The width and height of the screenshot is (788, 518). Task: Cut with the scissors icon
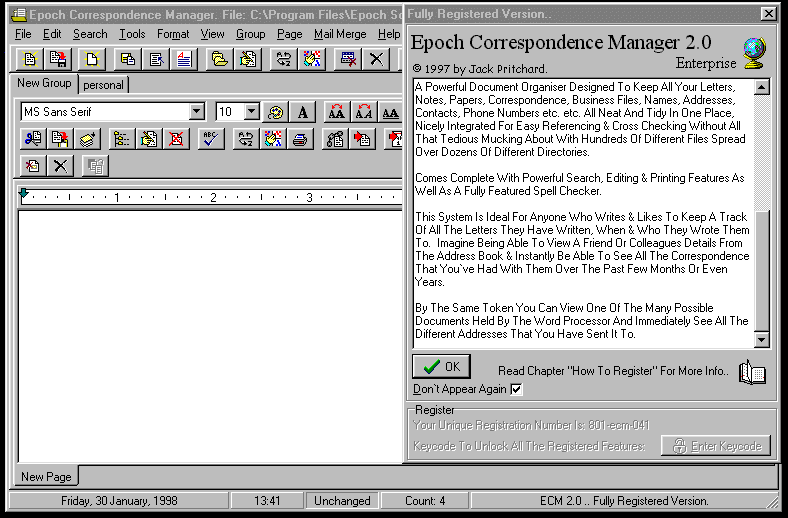pyautogui.click(x=33, y=139)
